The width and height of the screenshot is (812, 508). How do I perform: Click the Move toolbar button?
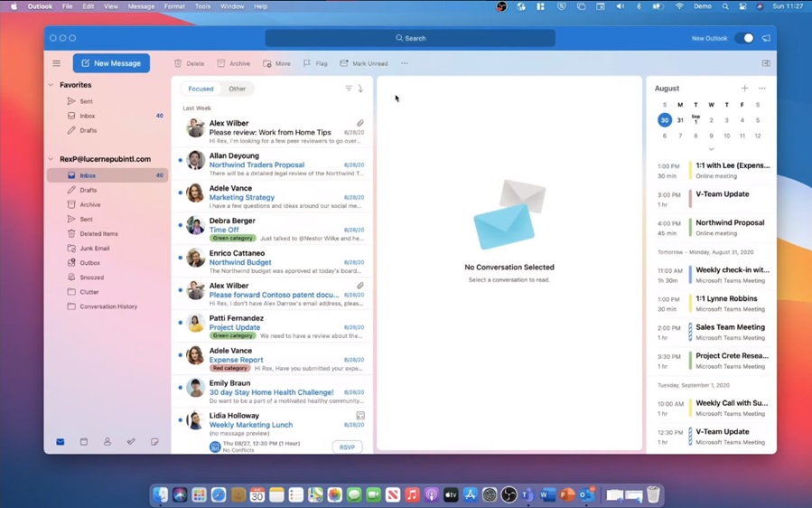pyautogui.click(x=276, y=63)
